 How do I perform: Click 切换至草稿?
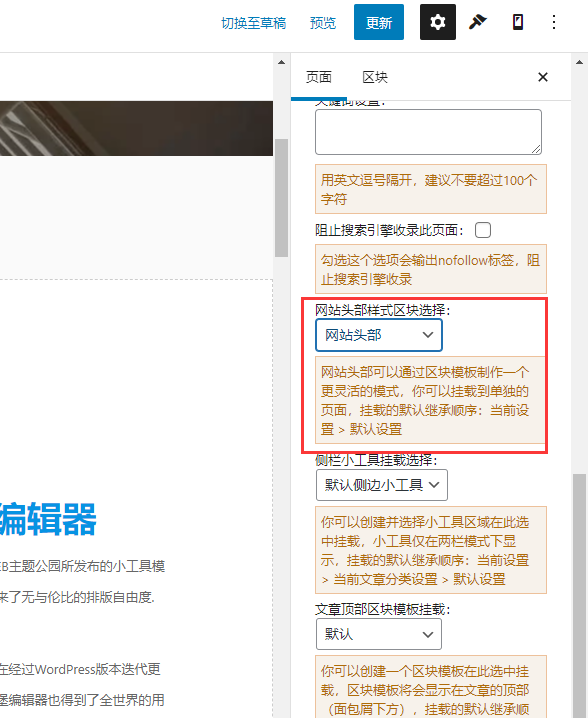click(x=254, y=22)
